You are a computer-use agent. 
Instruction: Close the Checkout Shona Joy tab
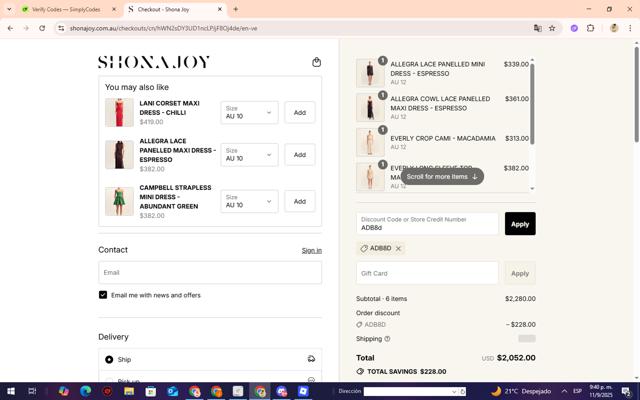(220, 9)
